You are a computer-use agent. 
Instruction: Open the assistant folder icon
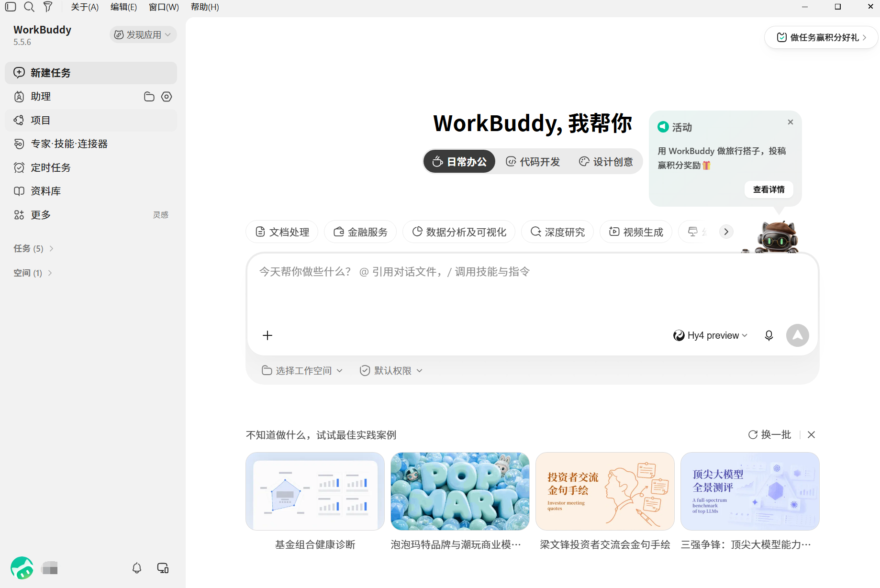click(x=149, y=97)
